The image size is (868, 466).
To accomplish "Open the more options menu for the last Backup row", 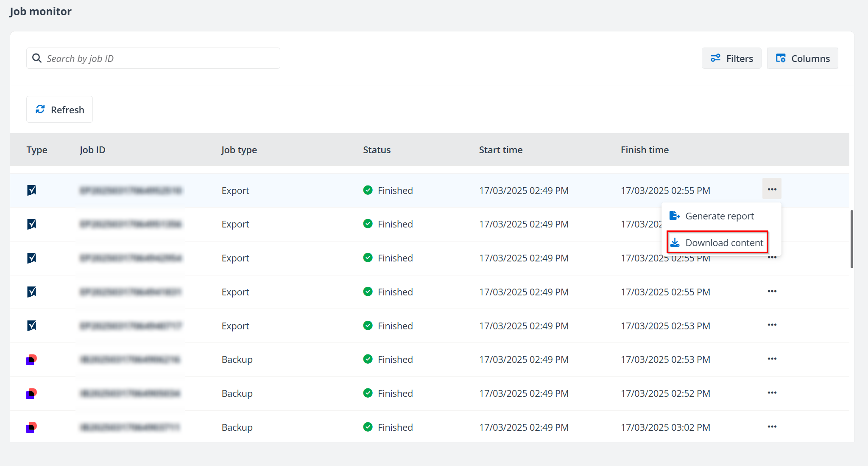I will 772,427.
